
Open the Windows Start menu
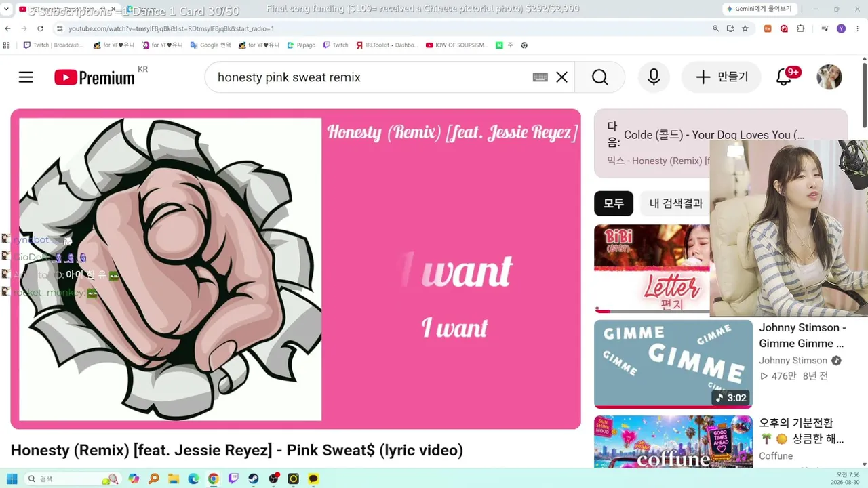[12, 479]
